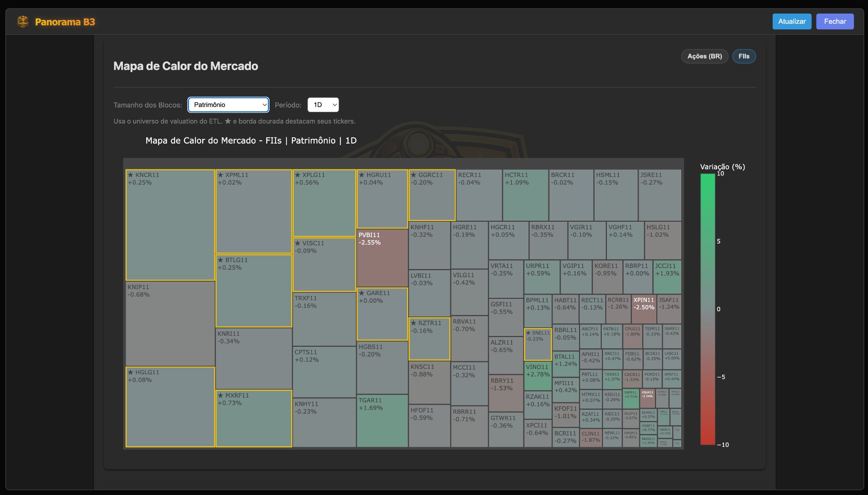
Task: Select the starred KNCR11 tile
Action: click(170, 224)
